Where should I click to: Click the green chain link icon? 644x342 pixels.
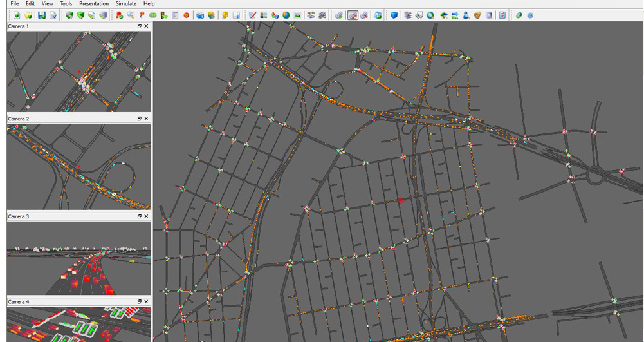coord(152,15)
